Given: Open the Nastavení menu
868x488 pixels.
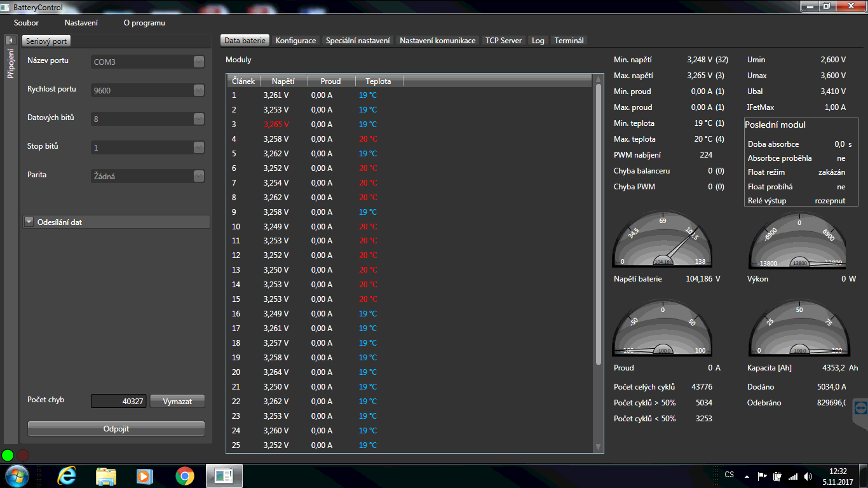Looking at the screenshot, I should pyautogui.click(x=81, y=23).
